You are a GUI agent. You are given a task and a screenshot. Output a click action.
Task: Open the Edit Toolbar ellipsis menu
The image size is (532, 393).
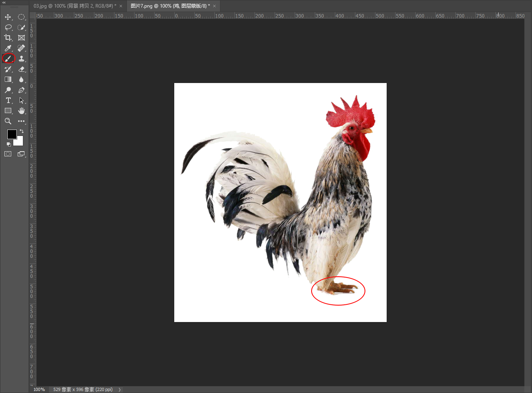(x=21, y=121)
